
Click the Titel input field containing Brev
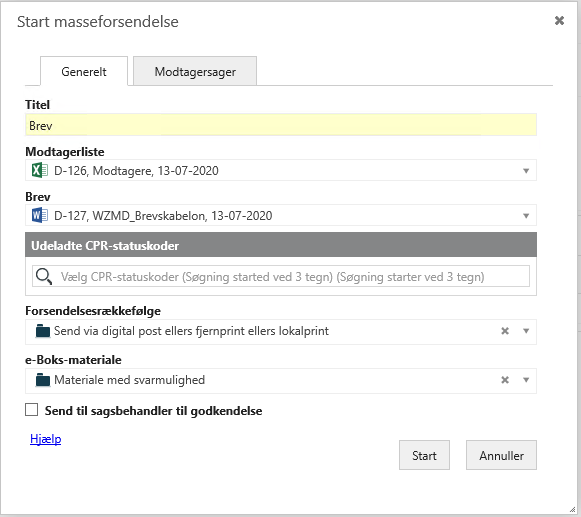[281, 125]
